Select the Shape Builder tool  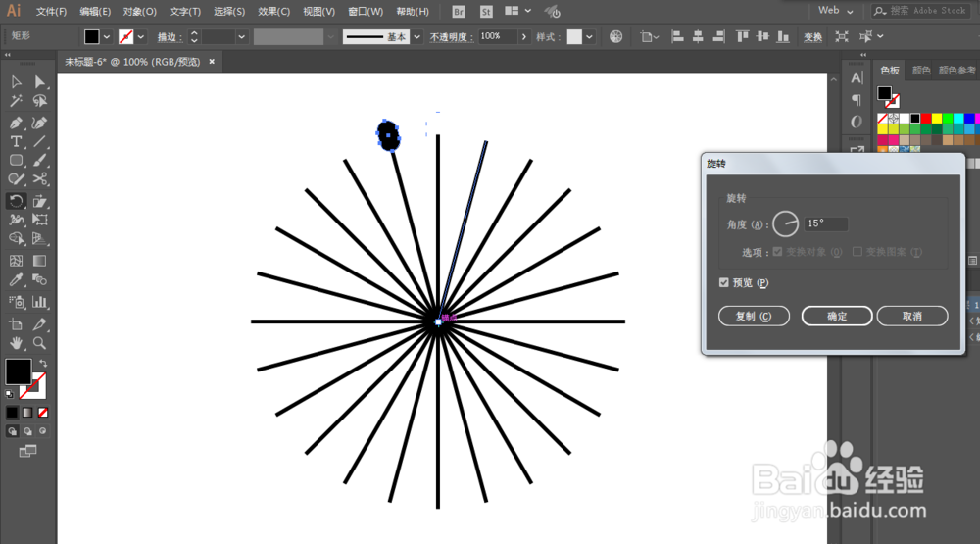(x=17, y=238)
